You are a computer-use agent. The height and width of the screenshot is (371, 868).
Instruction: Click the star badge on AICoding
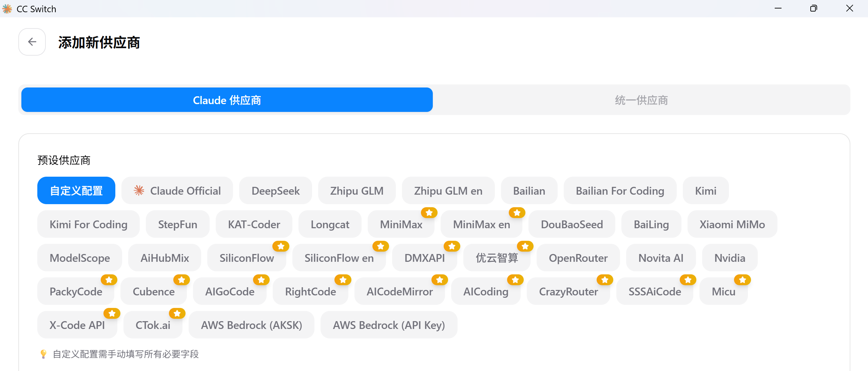[515, 280]
